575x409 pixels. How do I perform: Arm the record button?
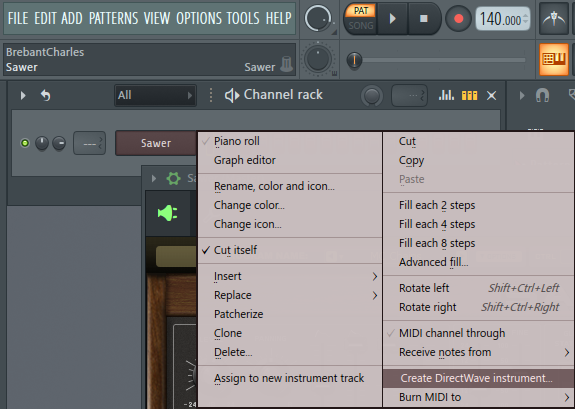pos(458,19)
